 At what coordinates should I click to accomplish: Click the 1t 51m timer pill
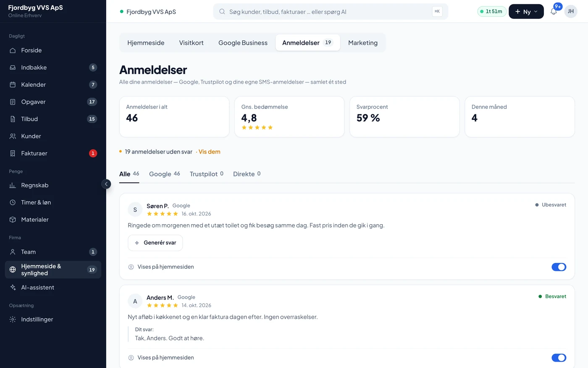click(x=491, y=12)
